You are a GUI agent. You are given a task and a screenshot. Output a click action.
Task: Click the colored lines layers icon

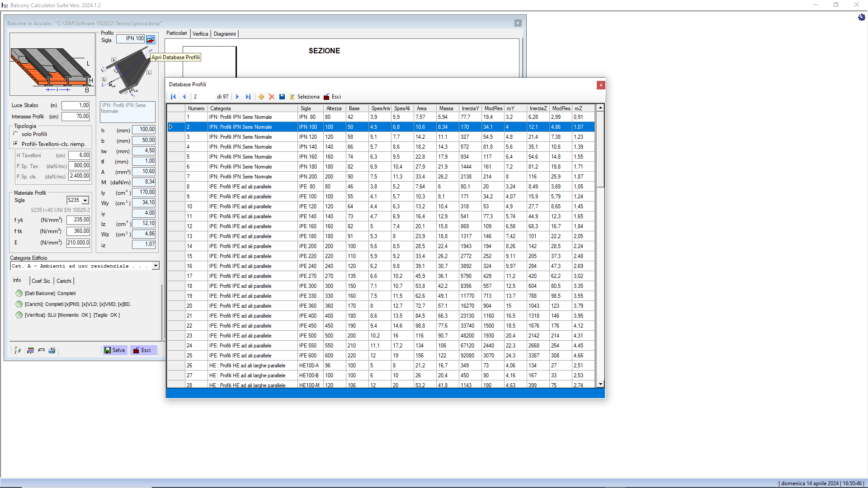point(31,350)
